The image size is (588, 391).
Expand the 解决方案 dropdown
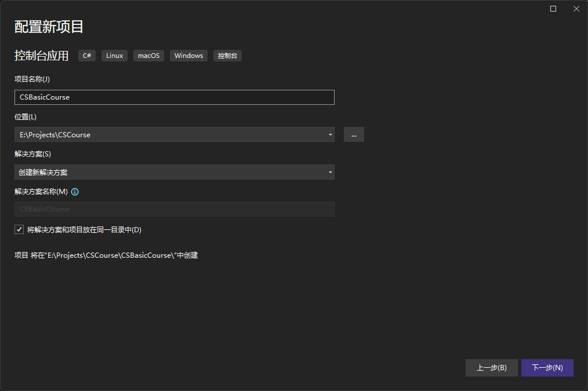pos(175,172)
